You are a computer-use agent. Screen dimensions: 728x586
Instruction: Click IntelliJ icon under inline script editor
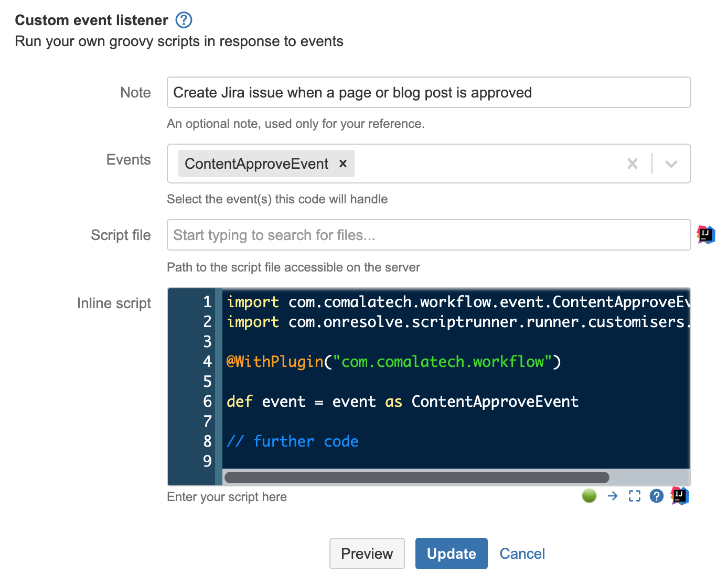tap(680, 495)
